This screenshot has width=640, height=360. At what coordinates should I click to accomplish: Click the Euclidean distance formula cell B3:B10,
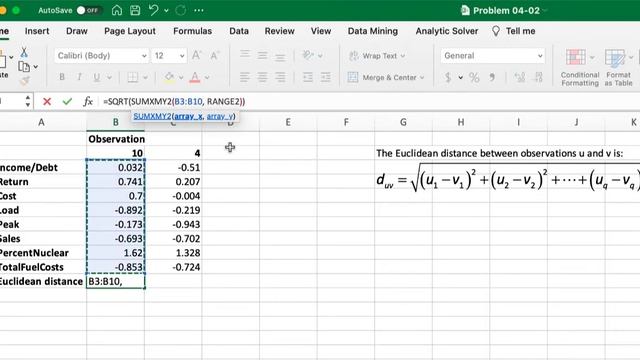click(x=116, y=281)
